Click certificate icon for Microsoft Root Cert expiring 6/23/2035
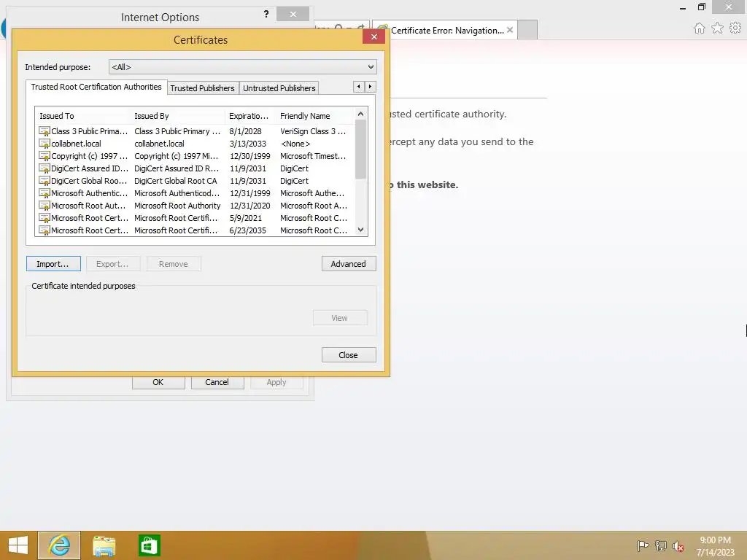Viewport: 747px width, 560px height. coord(44,230)
